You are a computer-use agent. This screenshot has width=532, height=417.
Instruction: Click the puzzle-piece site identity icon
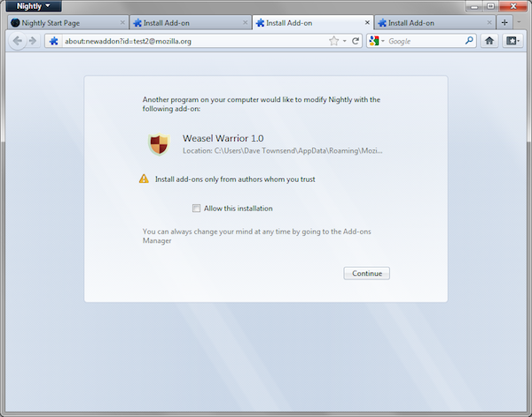(x=53, y=41)
